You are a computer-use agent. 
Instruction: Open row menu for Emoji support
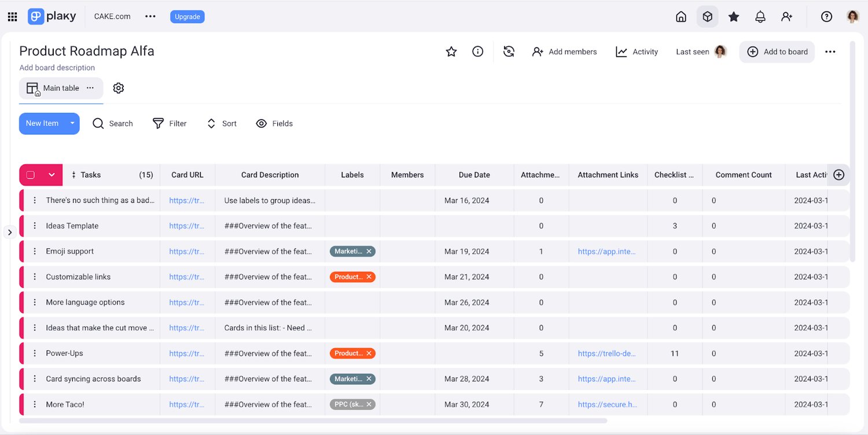[x=35, y=251]
